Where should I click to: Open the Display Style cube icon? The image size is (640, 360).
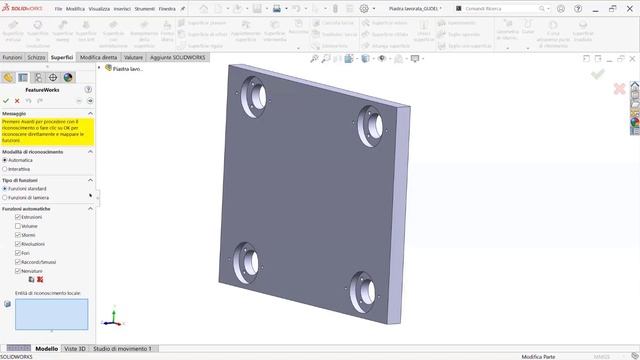pos(365,59)
